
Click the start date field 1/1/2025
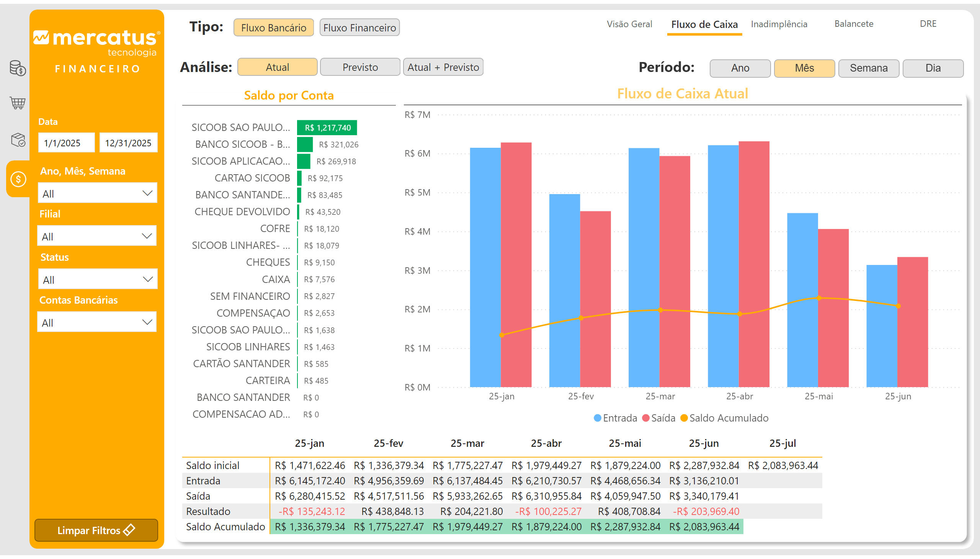point(66,143)
